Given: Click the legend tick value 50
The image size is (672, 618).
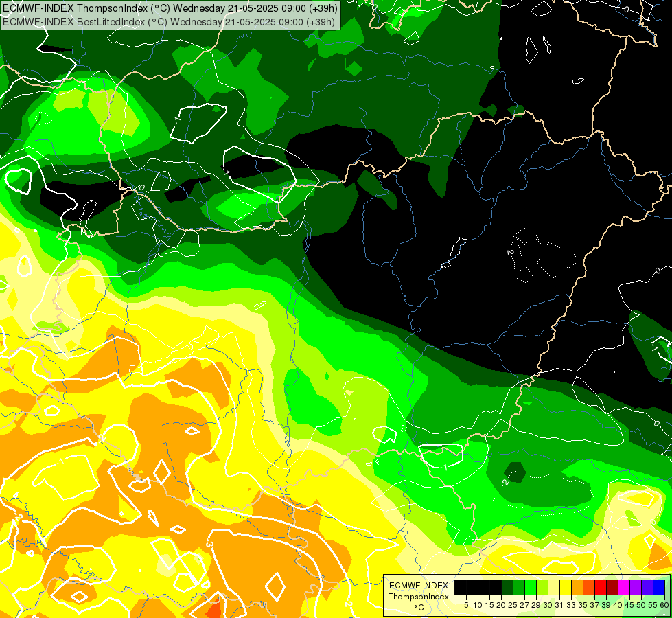Looking at the screenshot, I should [x=641, y=605].
